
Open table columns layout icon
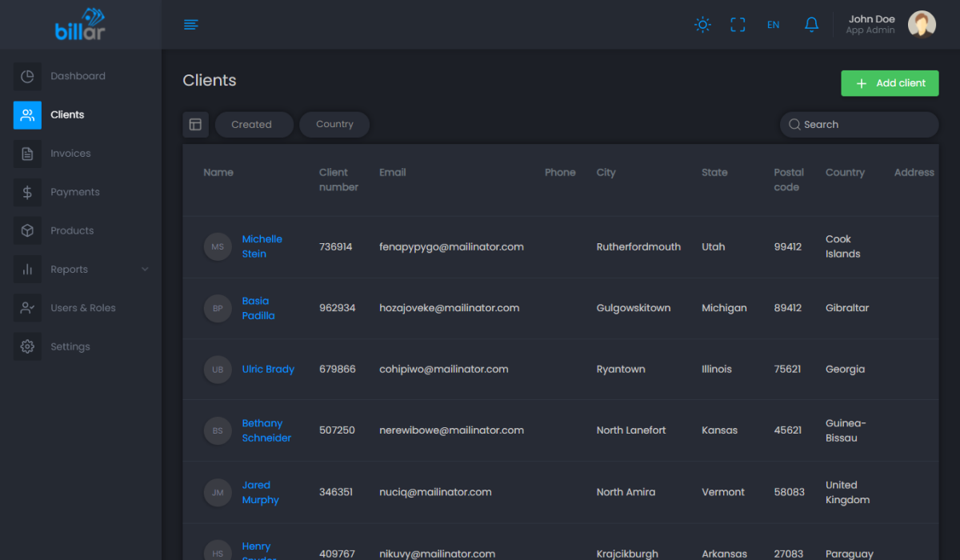click(x=195, y=125)
